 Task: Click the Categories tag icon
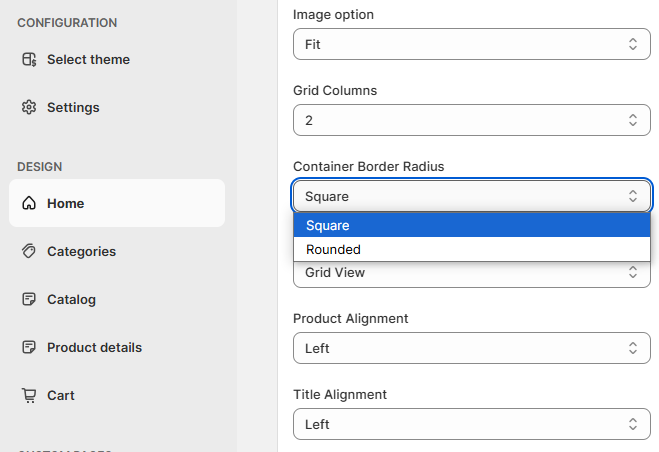pyautogui.click(x=29, y=251)
